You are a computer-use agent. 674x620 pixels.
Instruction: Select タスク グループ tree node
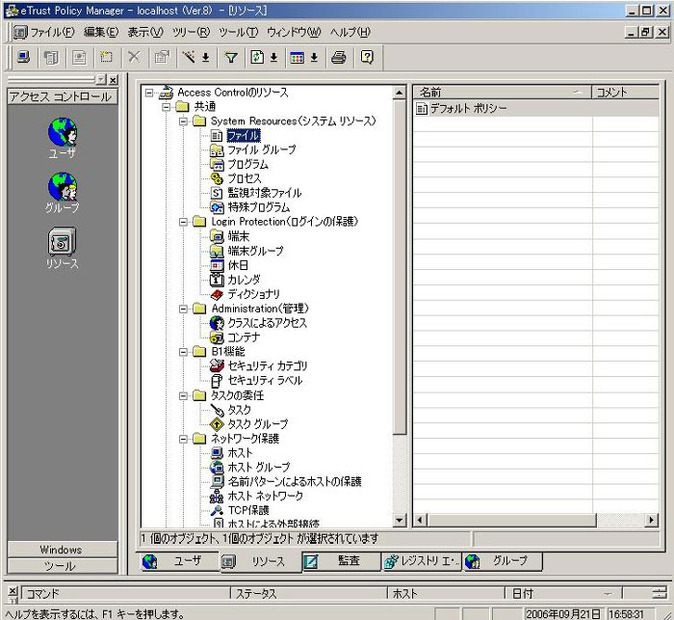[x=257, y=424]
